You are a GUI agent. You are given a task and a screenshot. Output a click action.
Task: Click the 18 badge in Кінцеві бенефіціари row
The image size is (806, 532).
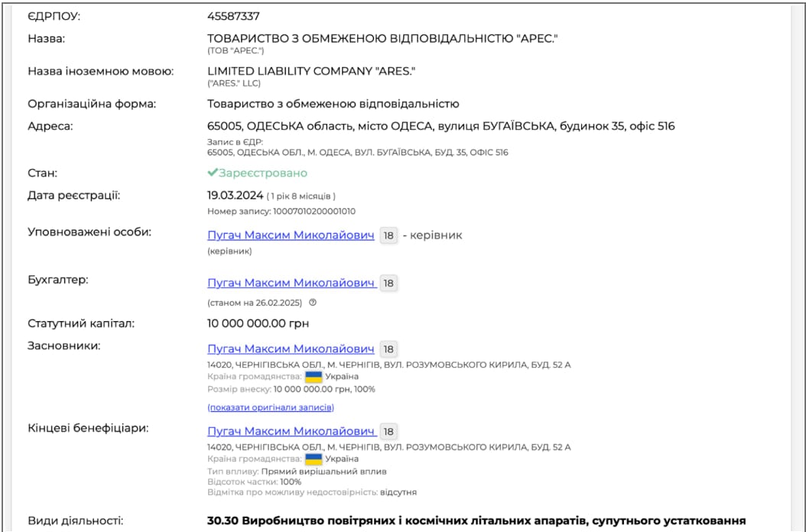point(388,432)
